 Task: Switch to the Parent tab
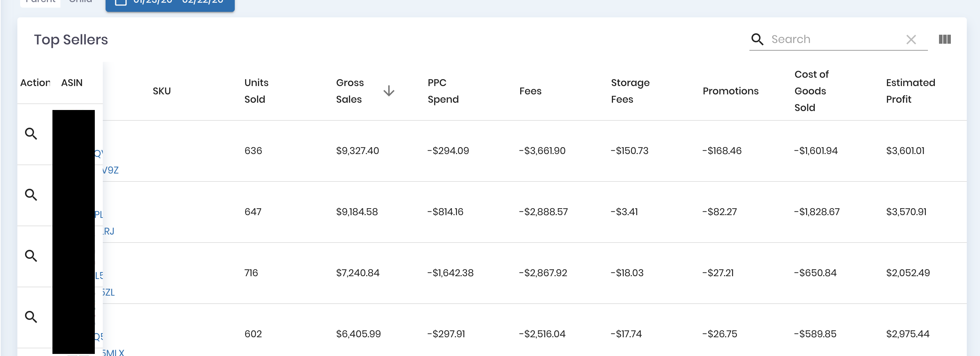coord(40,2)
